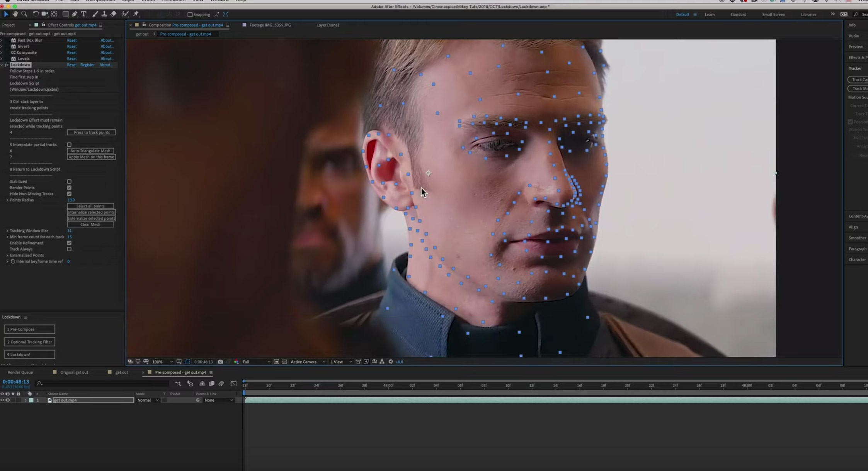Open the Parent None dropdown

coord(219,400)
